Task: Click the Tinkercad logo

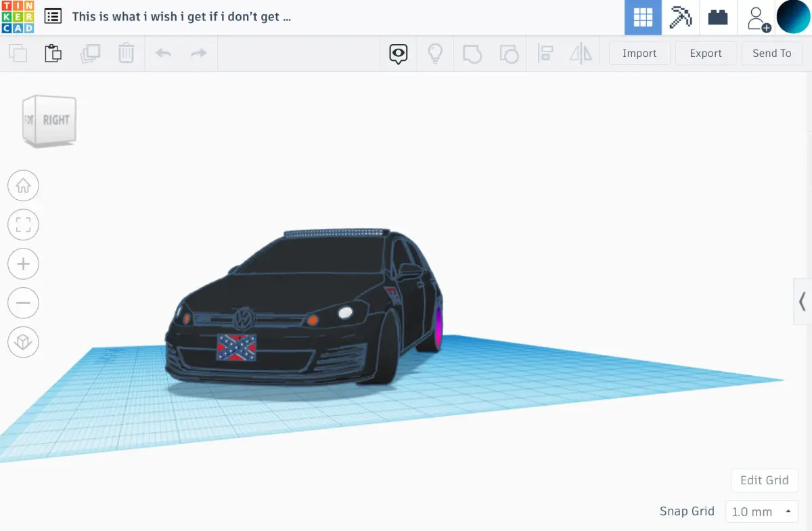Action: point(17,17)
